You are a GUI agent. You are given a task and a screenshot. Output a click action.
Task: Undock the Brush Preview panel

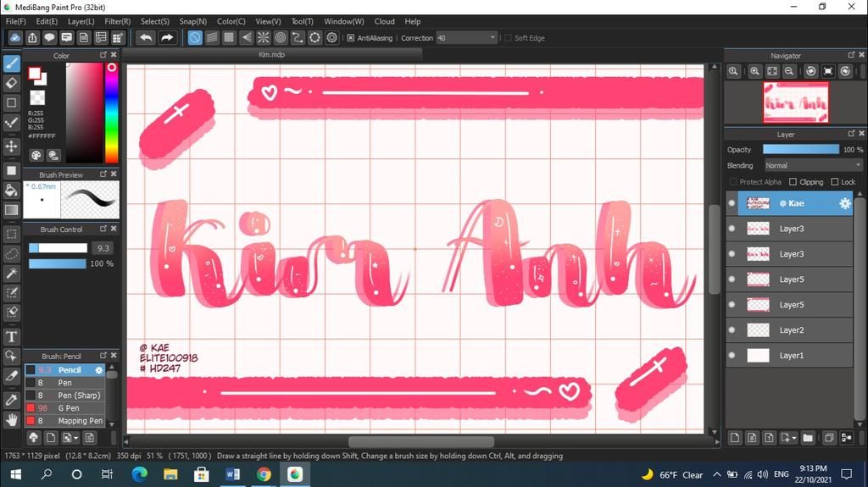tap(103, 174)
